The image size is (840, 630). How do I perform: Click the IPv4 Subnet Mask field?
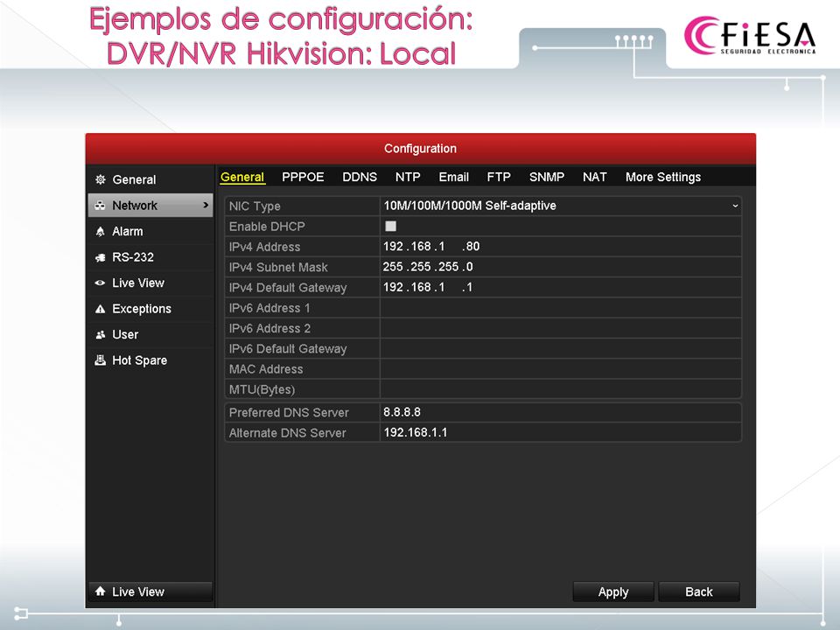point(561,267)
